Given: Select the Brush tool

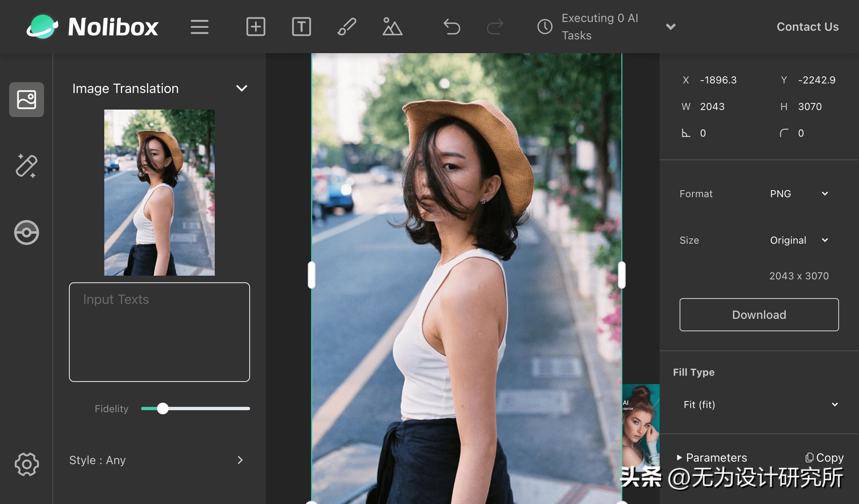Looking at the screenshot, I should [x=347, y=27].
